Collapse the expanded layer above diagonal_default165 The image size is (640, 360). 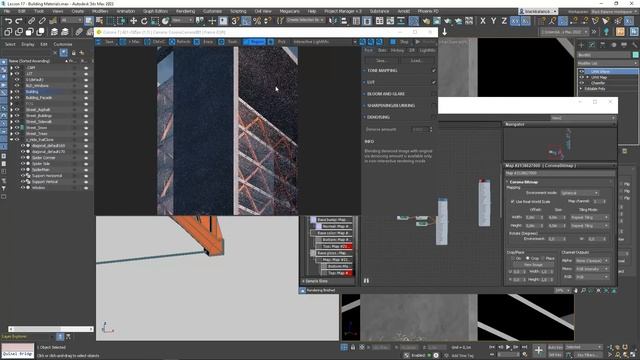[x=11, y=140]
